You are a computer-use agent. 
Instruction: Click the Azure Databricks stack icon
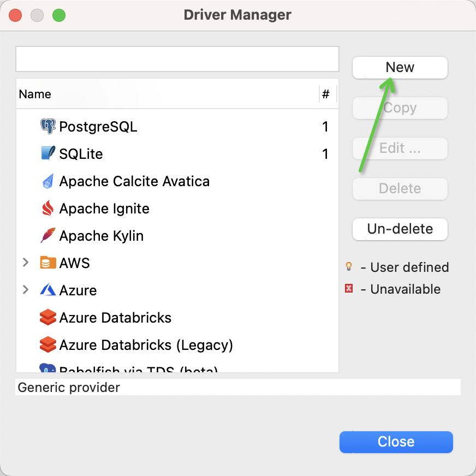[x=48, y=317]
